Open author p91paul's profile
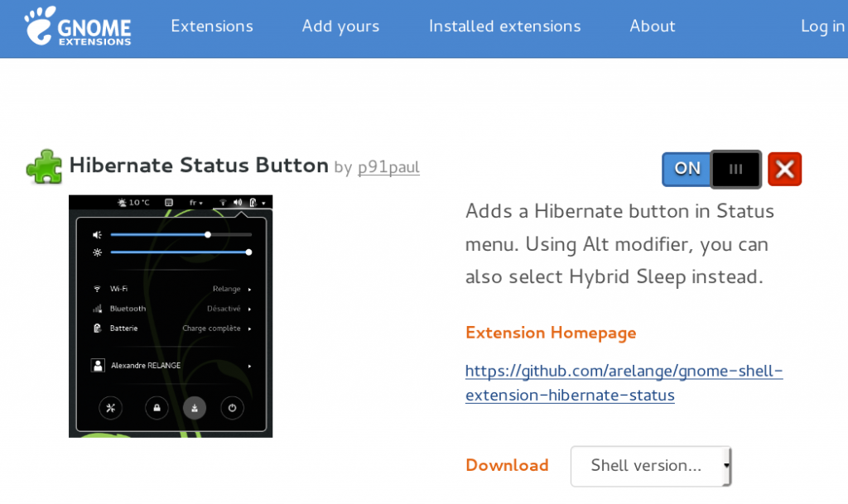 388,167
